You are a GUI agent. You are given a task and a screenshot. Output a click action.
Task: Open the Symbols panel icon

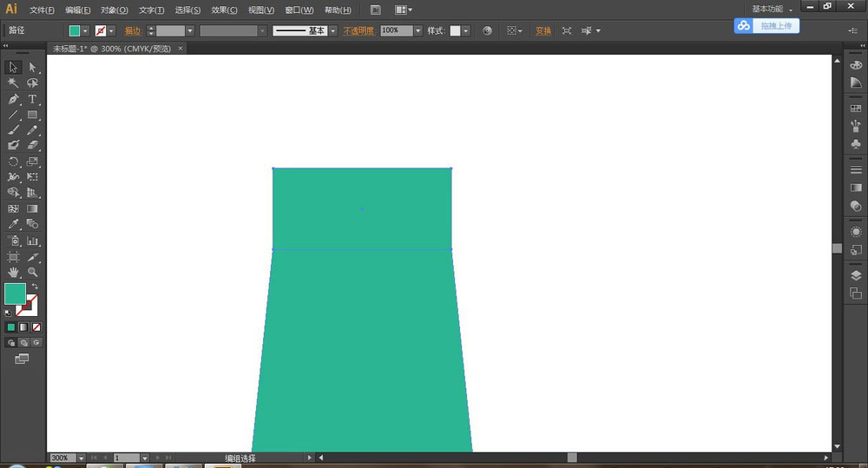tap(856, 143)
